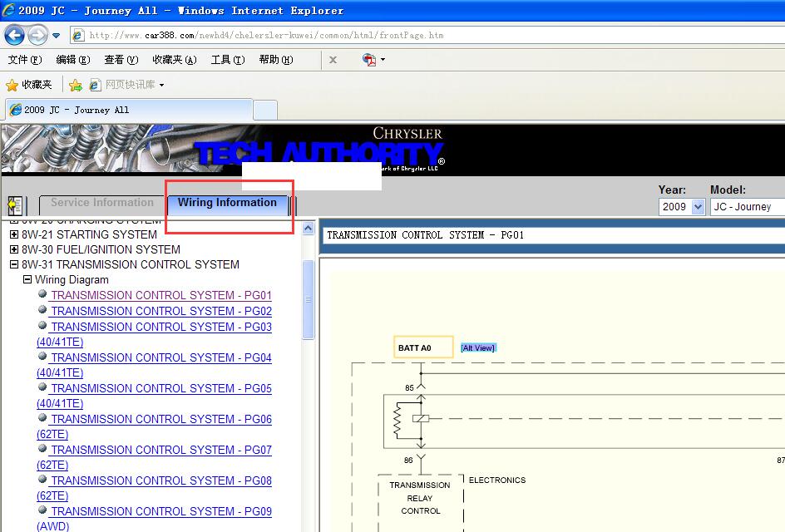Image resolution: width=785 pixels, height=532 pixels.
Task: Click the bullet icon beside PG09
Action: tap(42, 510)
